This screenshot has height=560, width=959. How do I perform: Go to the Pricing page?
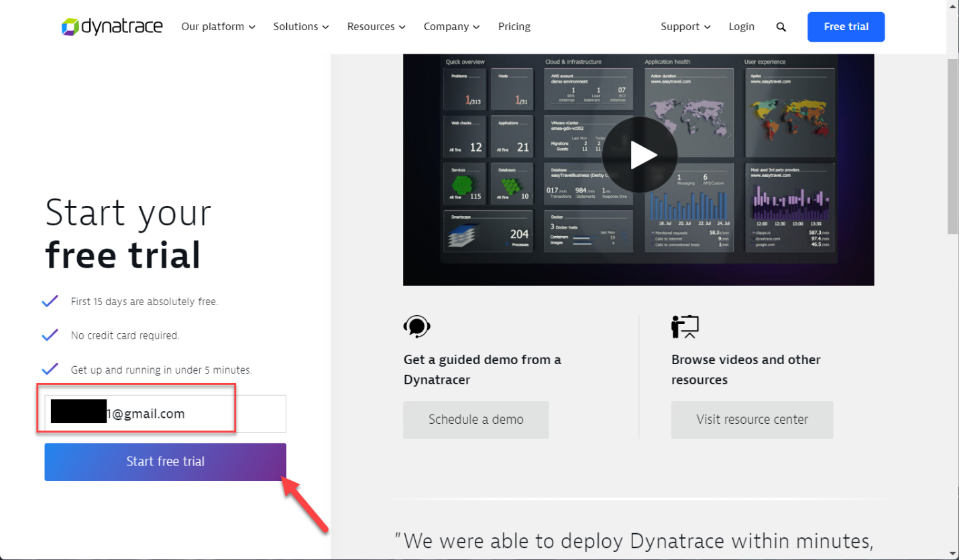click(514, 27)
